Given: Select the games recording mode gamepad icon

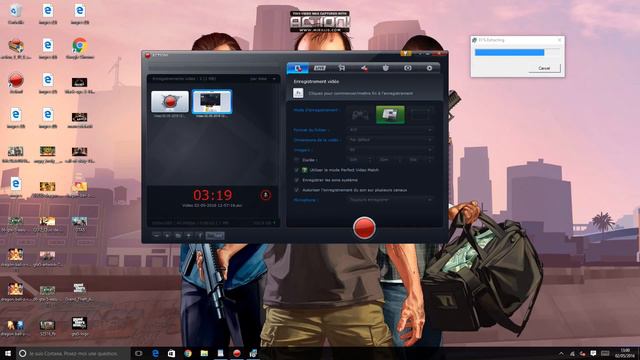Looking at the screenshot, I should click(x=360, y=115).
